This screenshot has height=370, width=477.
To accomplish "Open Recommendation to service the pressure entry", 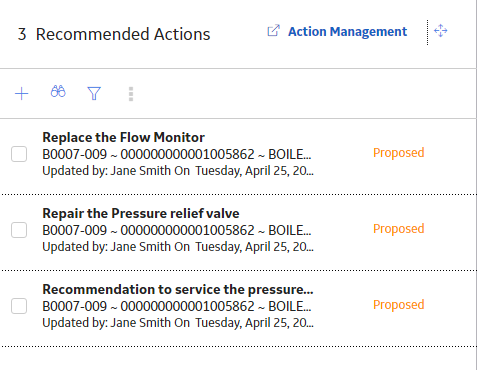I will (x=178, y=289).
